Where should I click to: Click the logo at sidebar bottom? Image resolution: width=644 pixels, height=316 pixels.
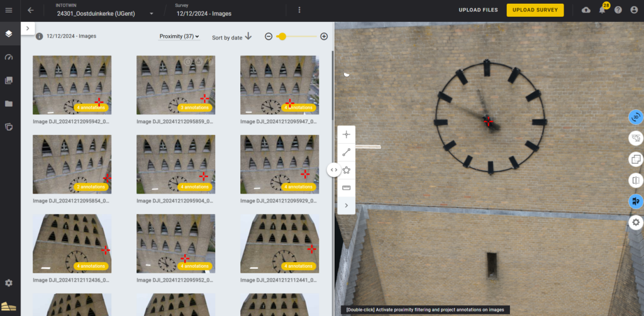coord(9,306)
